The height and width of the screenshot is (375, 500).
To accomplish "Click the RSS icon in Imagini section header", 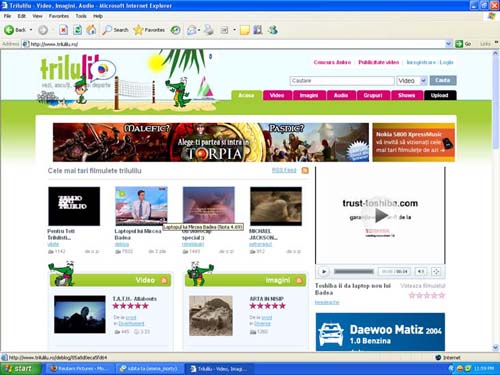I will click(x=299, y=280).
